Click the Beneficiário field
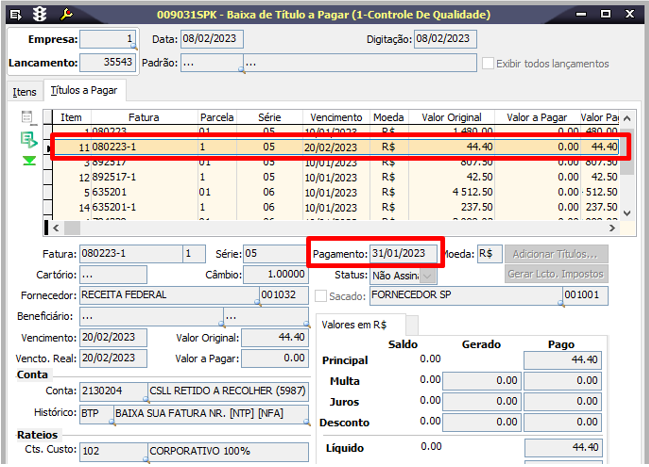The image size is (649, 467). [151, 317]
